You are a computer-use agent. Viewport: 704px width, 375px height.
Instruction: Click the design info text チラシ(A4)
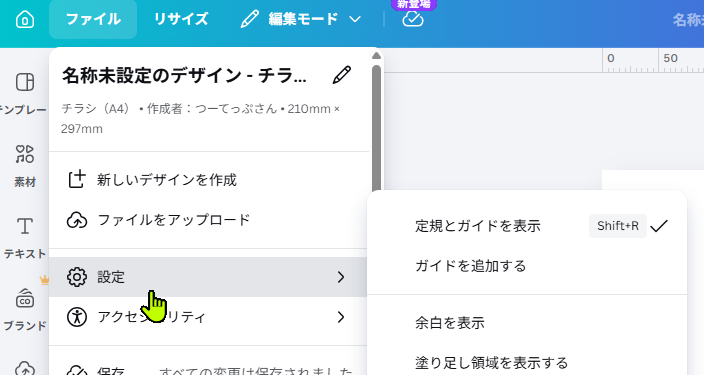96,109
